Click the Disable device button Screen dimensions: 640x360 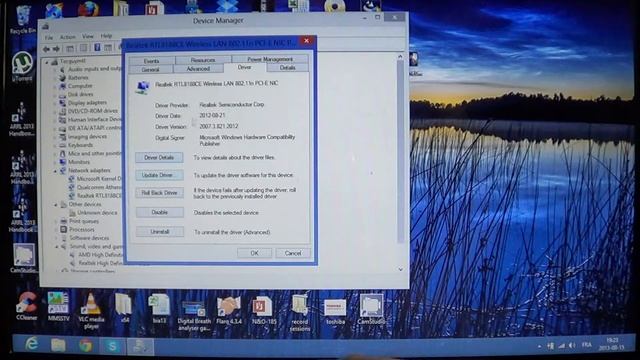160,212
